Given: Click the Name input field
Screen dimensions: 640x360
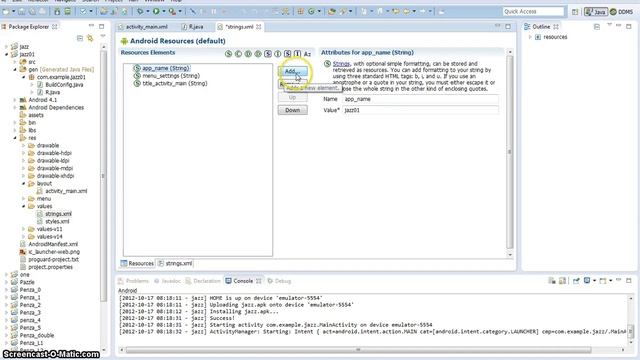Looking at the screenshot, I should (420, 99).
